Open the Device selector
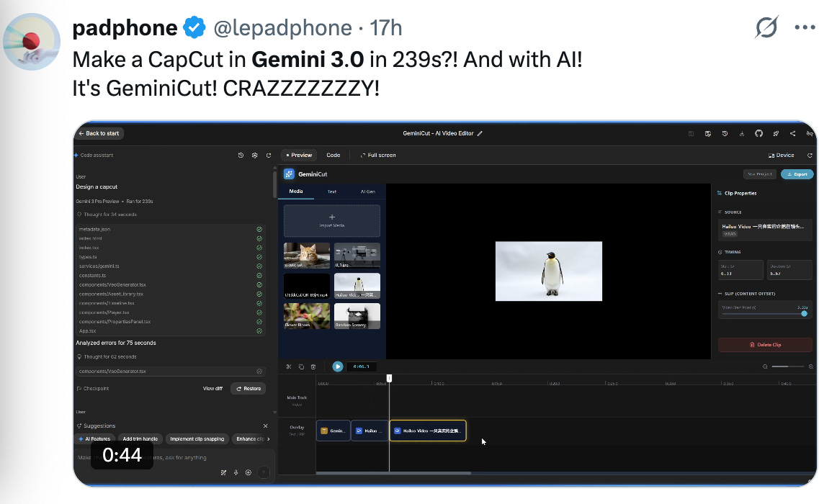 [781, 156]
